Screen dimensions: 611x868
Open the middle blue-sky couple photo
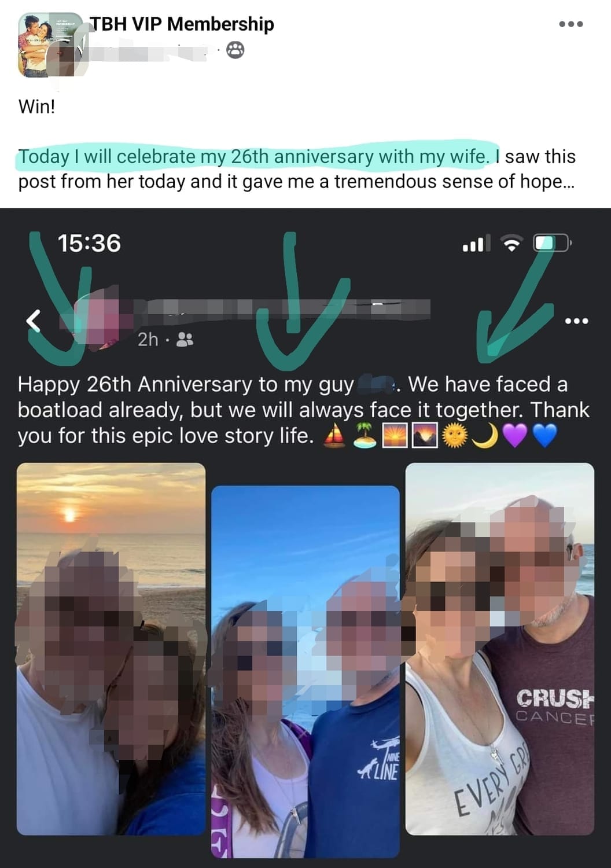click(305, 671)
